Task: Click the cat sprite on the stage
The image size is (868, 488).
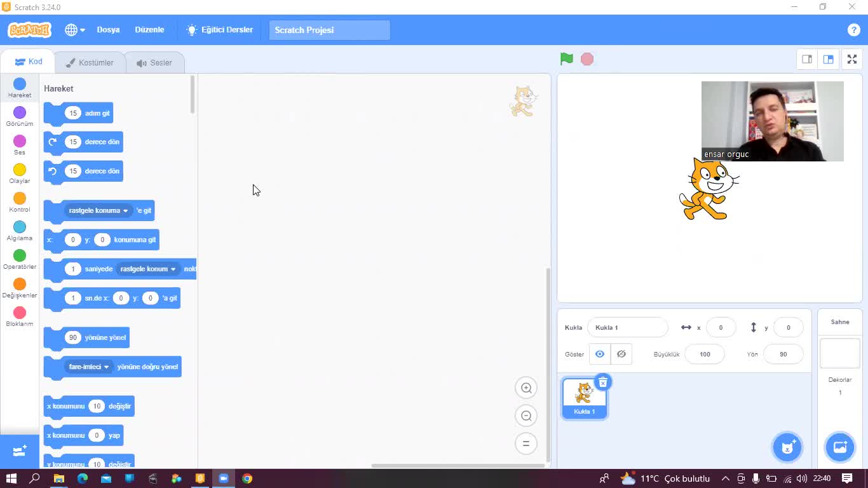Action: click(709, 190)
